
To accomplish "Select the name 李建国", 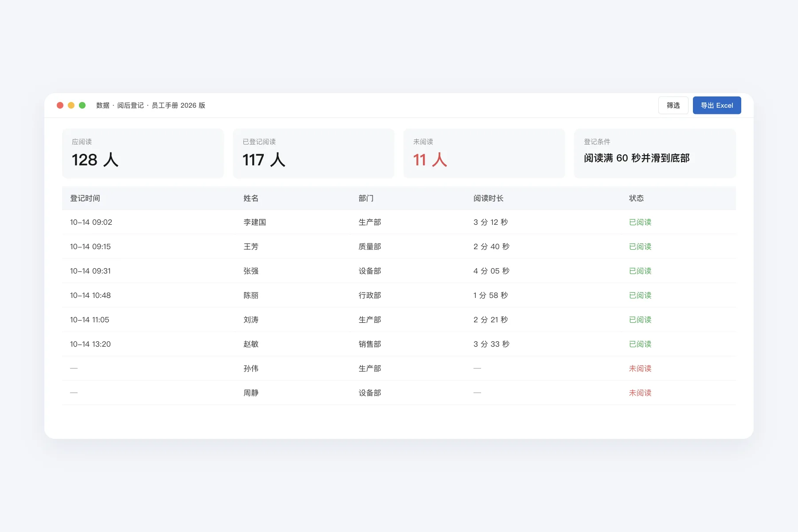I will pyautogui.click(x=254, y=222).
